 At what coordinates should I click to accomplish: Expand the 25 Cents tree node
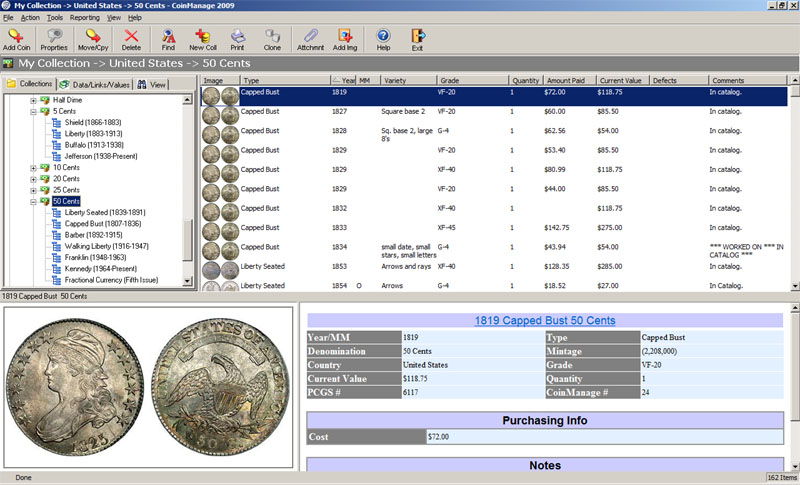(x=33, y=190)
